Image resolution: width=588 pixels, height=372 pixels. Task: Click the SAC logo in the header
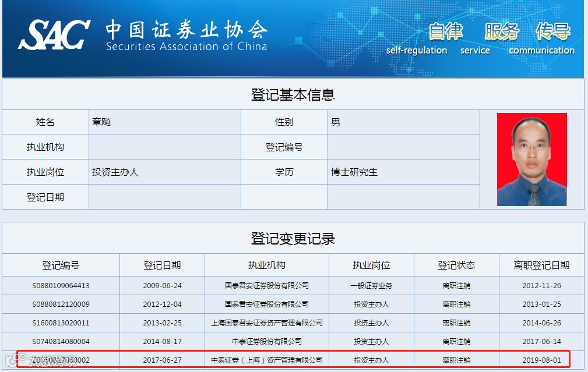click(54, 34)
